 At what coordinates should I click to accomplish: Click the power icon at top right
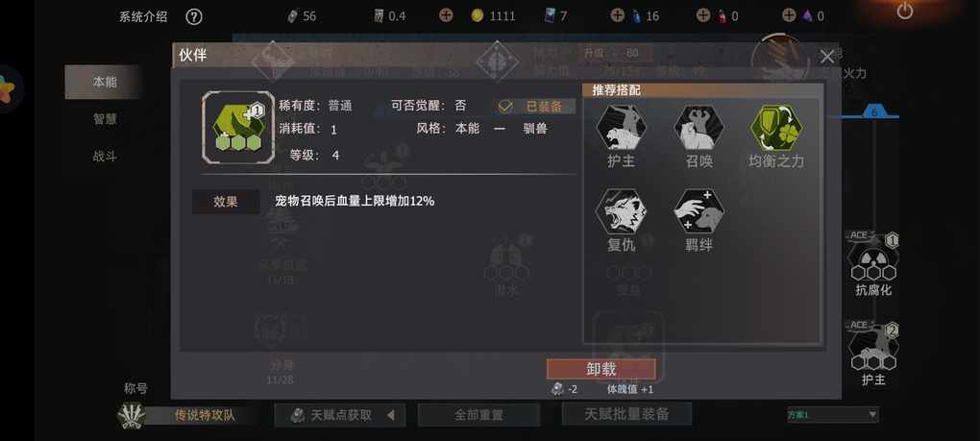(904, 11)
